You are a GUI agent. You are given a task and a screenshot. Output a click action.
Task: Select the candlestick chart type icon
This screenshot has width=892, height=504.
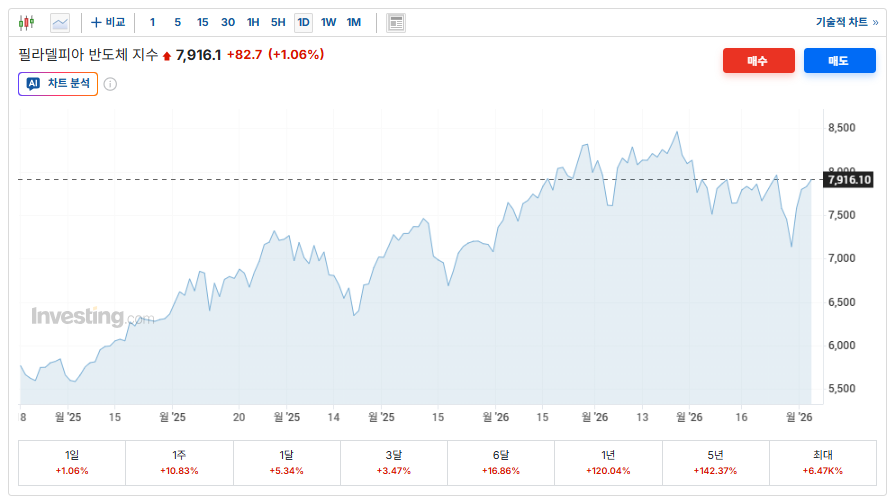point(26,22)
